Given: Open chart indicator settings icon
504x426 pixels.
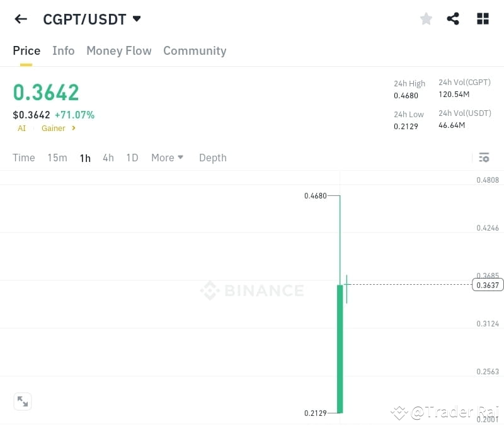Looking at the screenshot, I should (484, 158).
